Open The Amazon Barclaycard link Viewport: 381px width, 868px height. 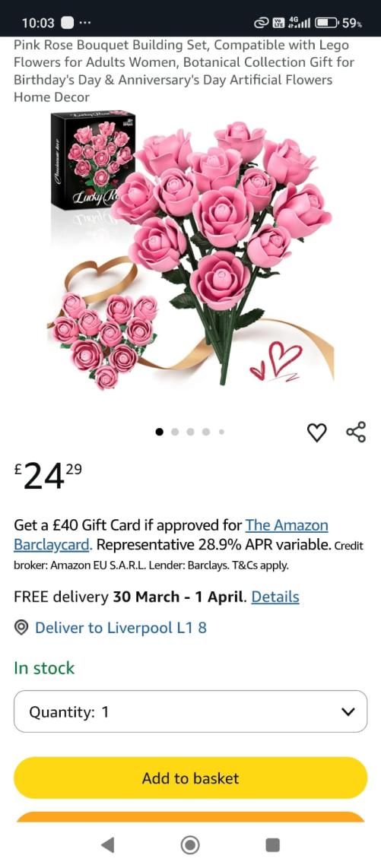coord(171,535)
